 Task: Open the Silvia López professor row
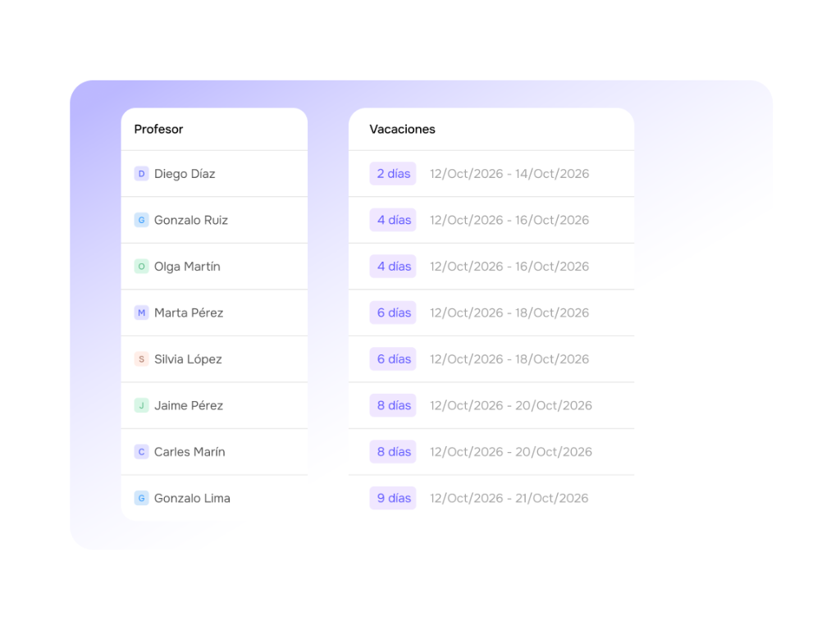click(214, 359)
